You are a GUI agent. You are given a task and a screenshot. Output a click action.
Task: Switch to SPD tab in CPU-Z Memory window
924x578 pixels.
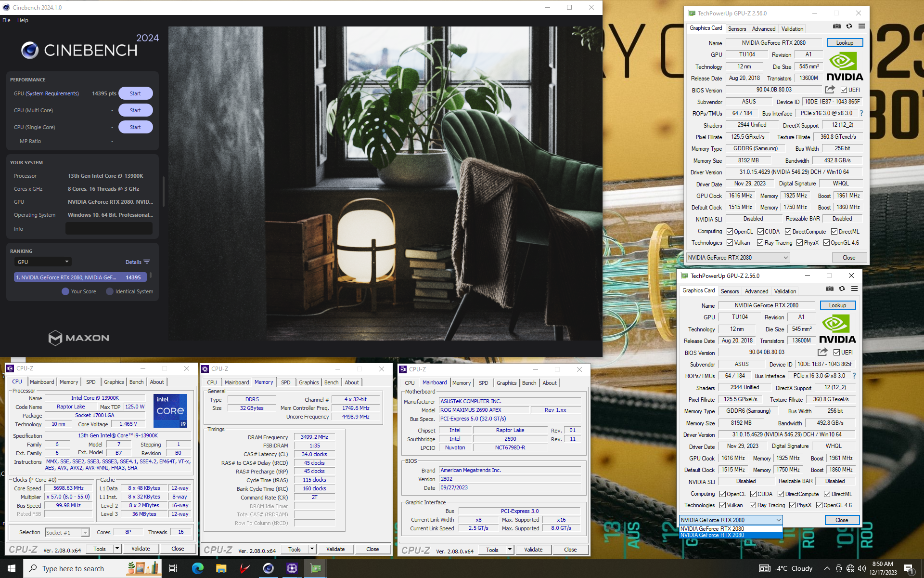pos(286,382)
